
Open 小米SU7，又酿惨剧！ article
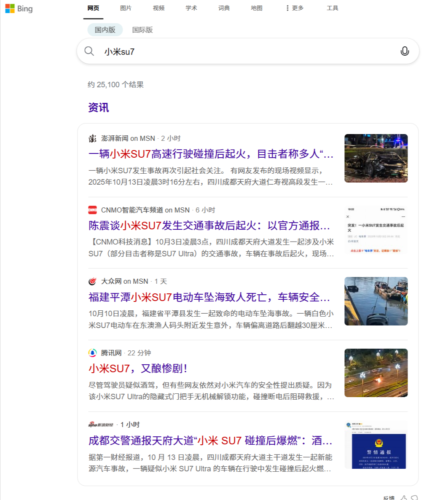tap(138, 368)
